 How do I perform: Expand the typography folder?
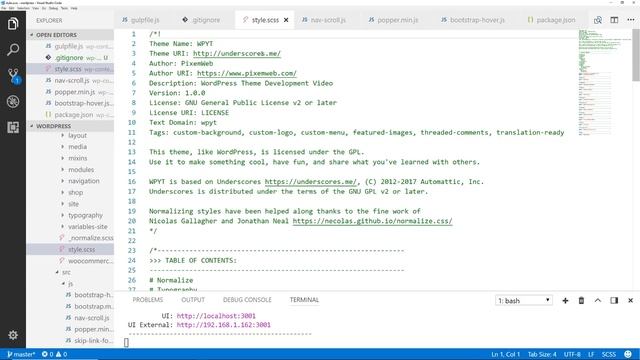click(85, 215)
